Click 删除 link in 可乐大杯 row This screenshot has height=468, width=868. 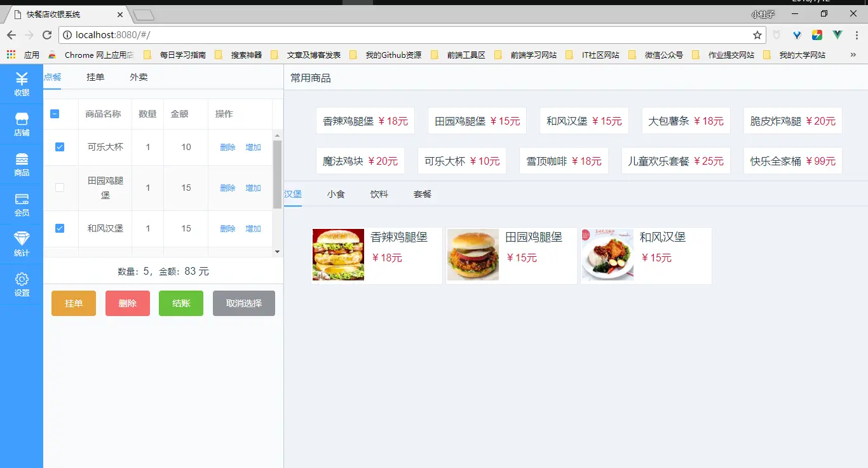pos(227,147)
